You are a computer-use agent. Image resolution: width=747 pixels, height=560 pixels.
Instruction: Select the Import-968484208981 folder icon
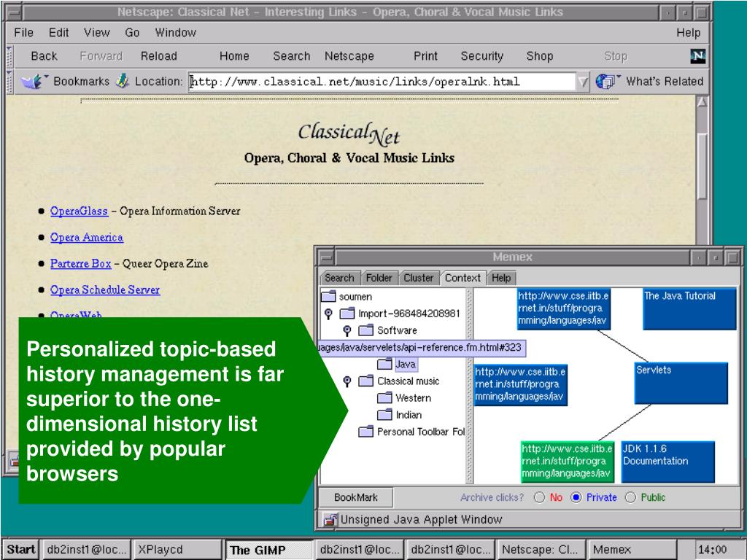(347, 314)
